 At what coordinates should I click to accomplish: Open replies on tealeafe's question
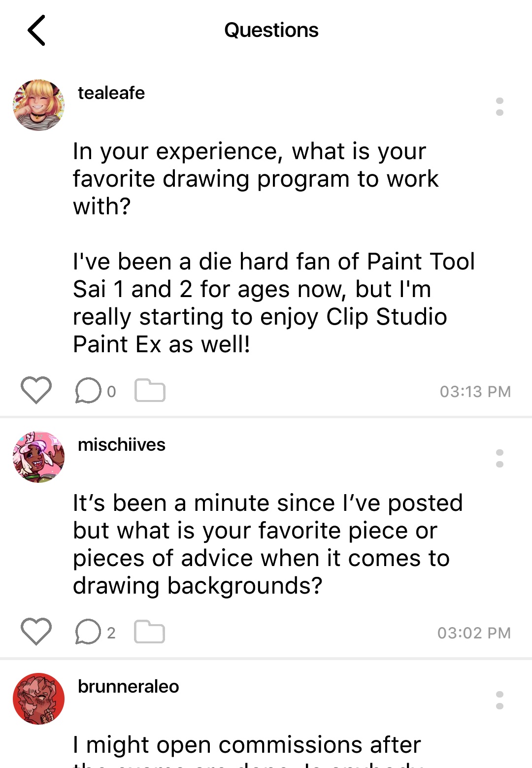88,391
